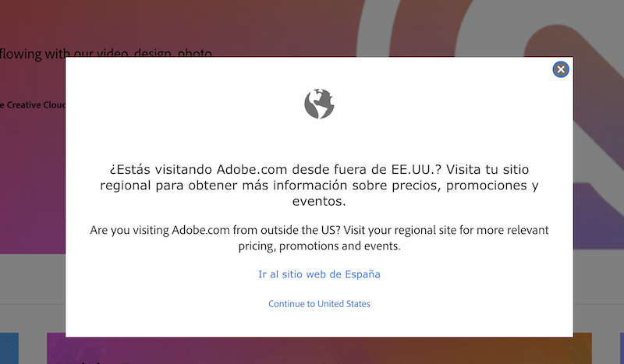Click the dimmed backdrop right of the dialog

click(x=598, y=278)
